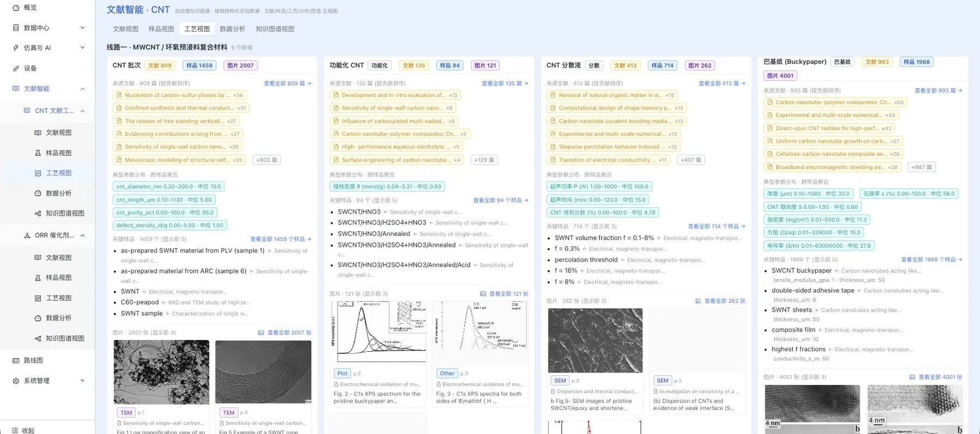Click the 知识图谱视图 icon under ORR section

(38, 339)
